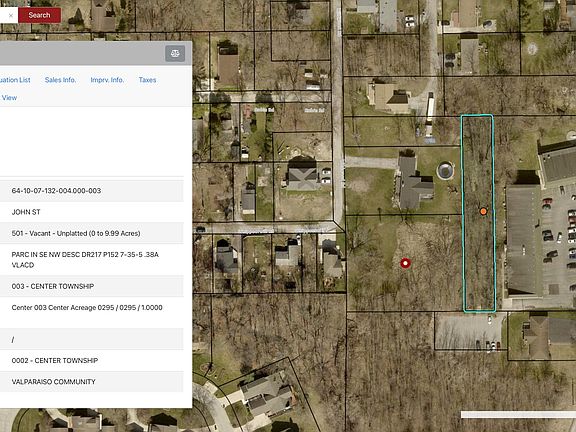Image resolution: width=576 pixels, height=432 pixels.
Task: Open the Imprv. Info. tab
Action: (x=107, y=80)
